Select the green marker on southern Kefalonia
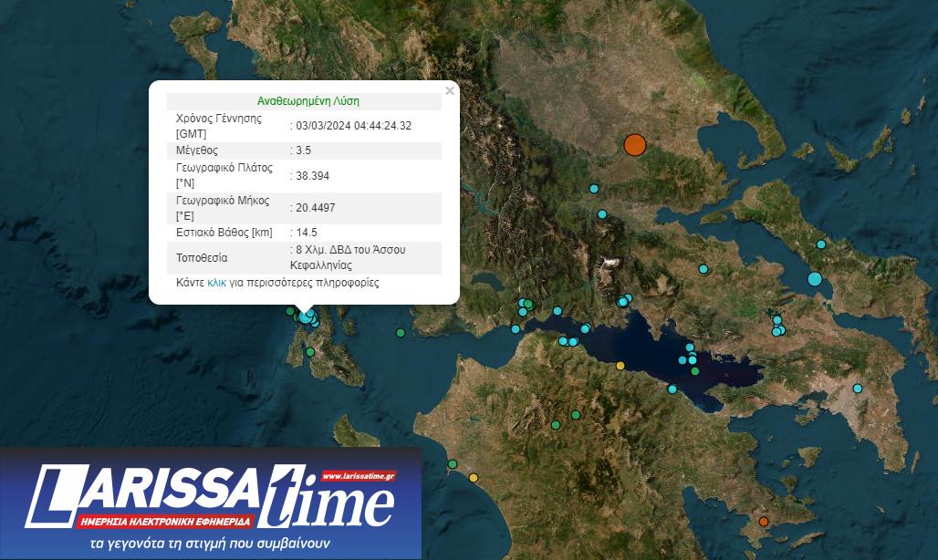Viewport: 938px width, 560px height. click(310, 352)
